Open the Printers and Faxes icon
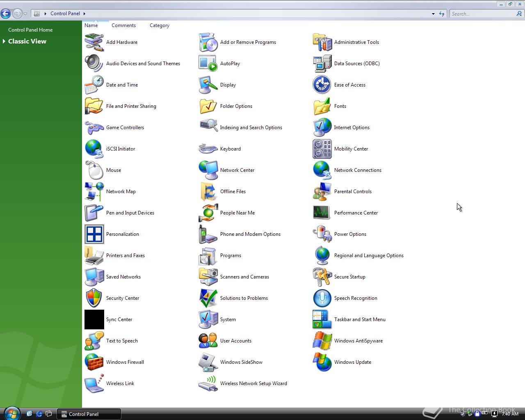This screenshot has height=420, width=525. (94, 256)
